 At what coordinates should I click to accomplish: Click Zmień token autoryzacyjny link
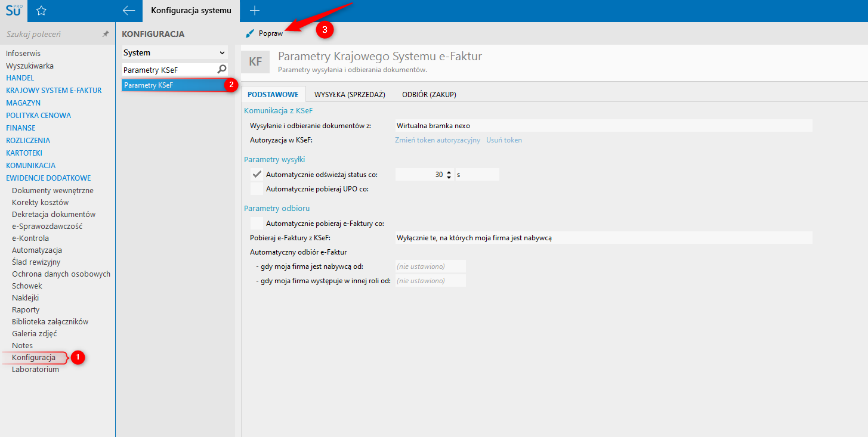437,140
